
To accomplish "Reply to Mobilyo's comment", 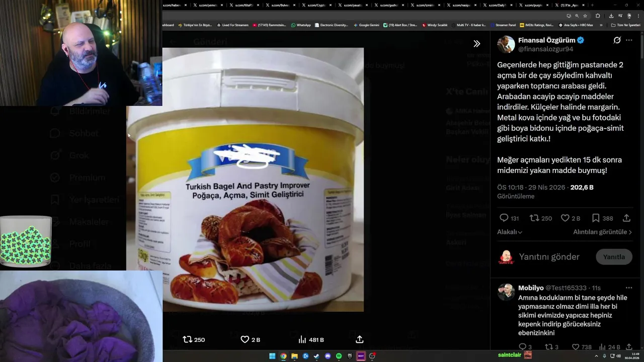I will (x=522, y=347).
